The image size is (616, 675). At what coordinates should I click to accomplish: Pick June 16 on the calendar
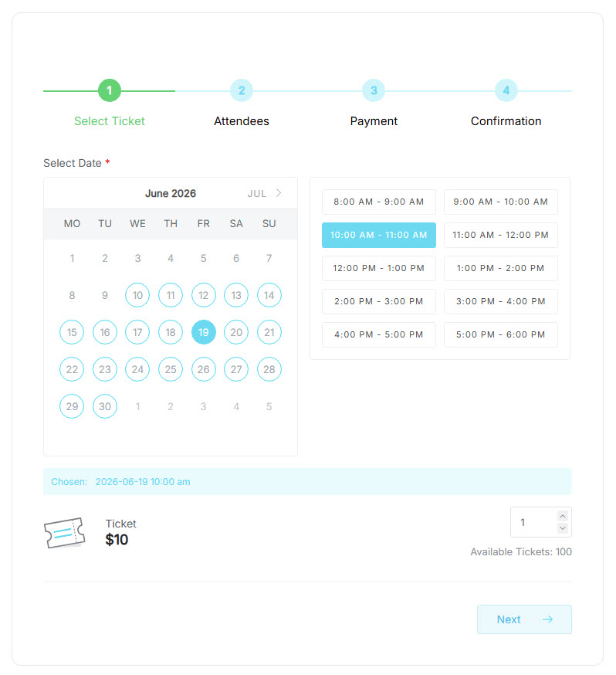105,332
